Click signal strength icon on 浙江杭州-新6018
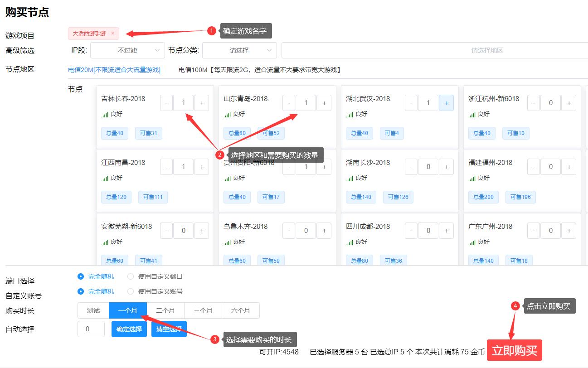This screenshot has height=368, width=588. tap(472, 115)
